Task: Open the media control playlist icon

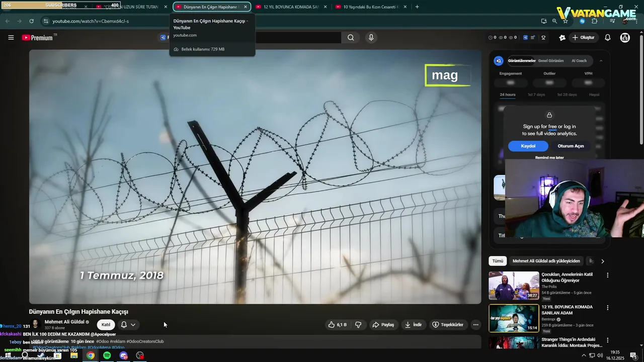Action: (612, 21)
